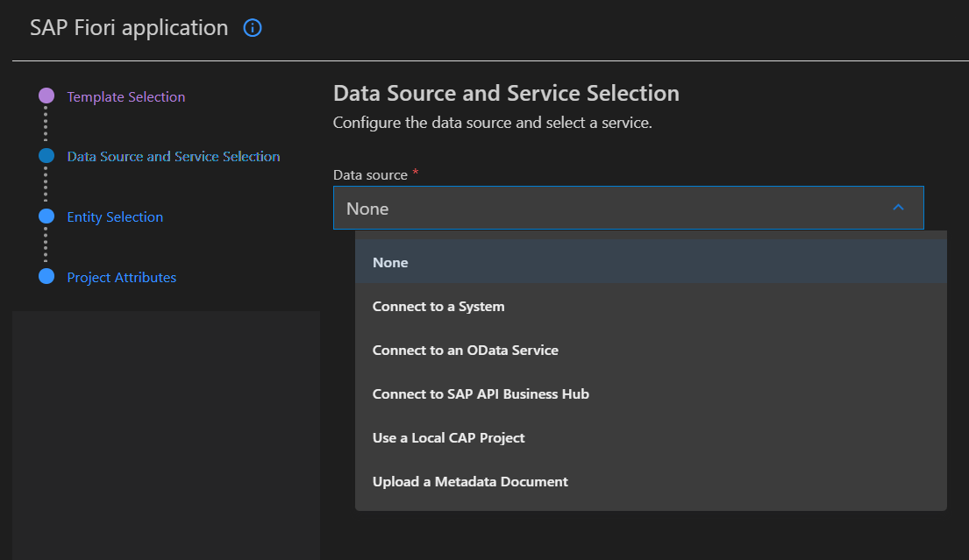Viewport: 969px width, 560px height.
Task: Click the Data Source and Service Selection heading
Action: pyautogui.click(x=506, y=93)
